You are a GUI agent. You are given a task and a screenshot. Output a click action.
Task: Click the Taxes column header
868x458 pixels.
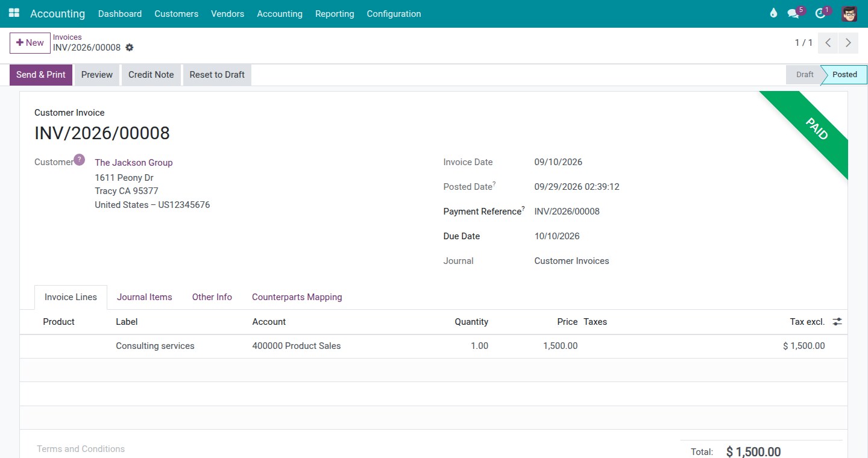(x=595, y=322)
